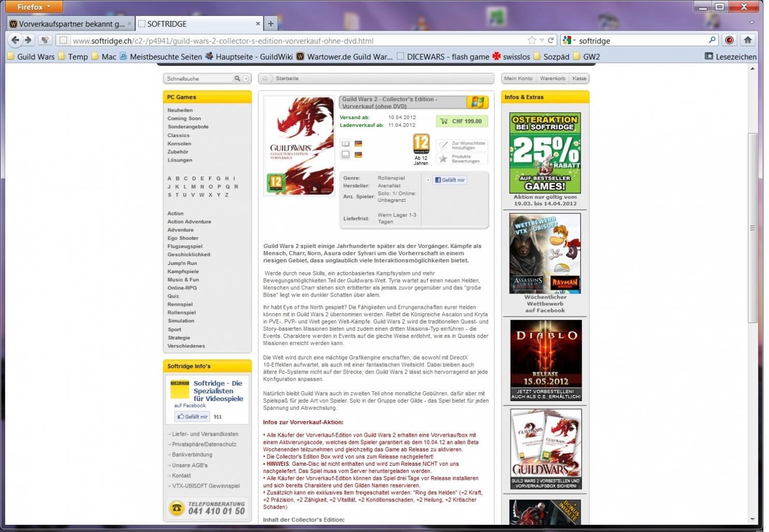The width and height of the screenshot is (769, 532).
Task: Open the Assassin's Creed Rayman Wettbewerb banner
Action: [x=545, y=254]
